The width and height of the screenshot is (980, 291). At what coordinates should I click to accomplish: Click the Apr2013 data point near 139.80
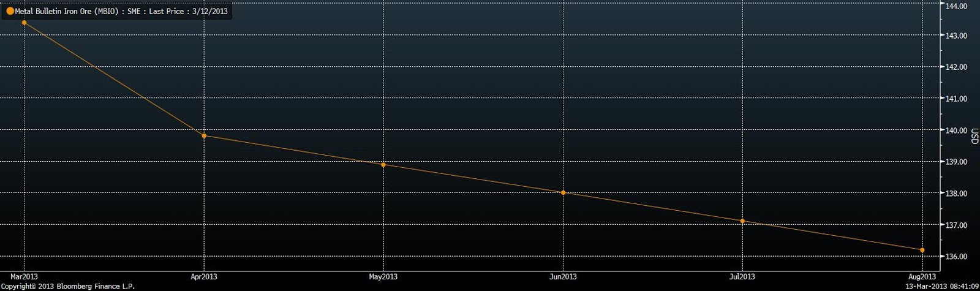click(x=204, y=135)
